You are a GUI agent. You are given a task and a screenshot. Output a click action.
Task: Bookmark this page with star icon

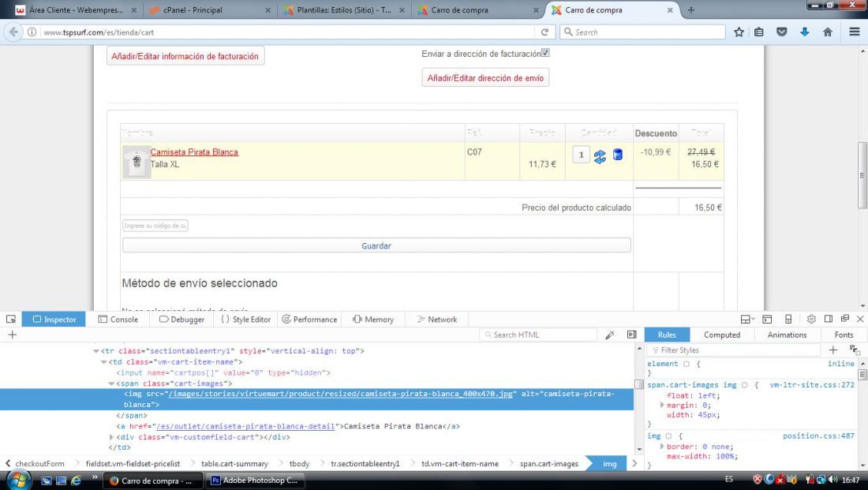[739, 32]
